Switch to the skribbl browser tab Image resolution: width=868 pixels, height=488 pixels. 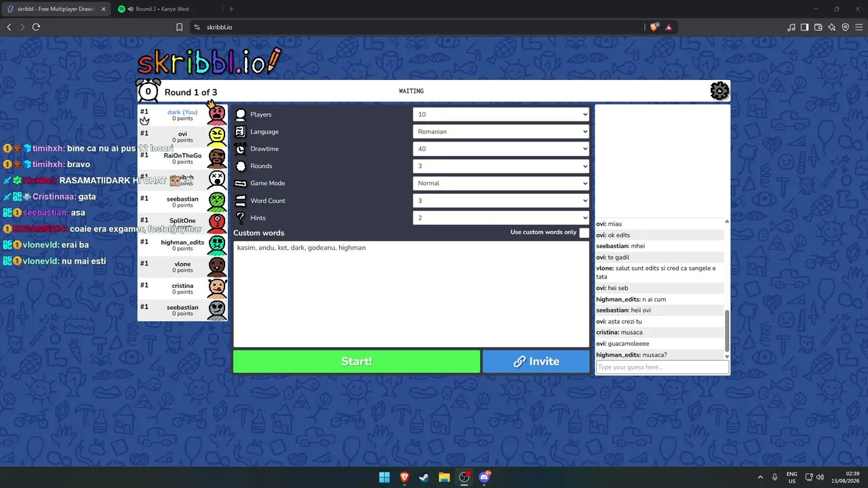[56, 9]
